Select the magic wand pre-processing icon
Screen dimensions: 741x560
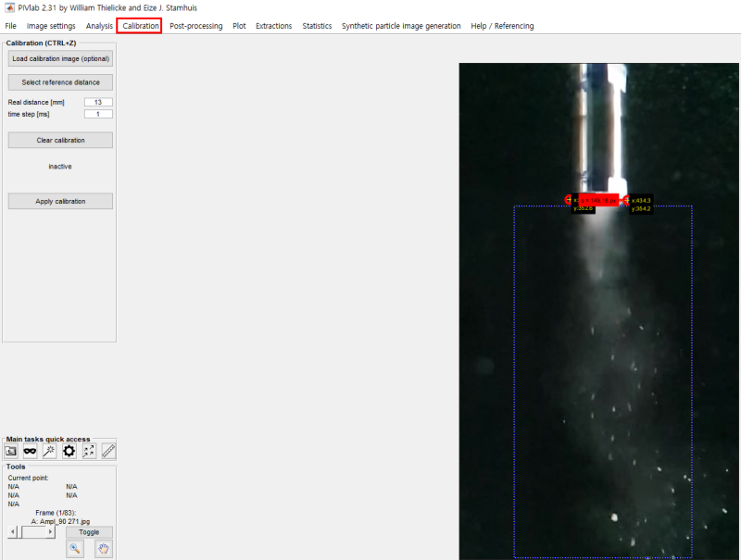pyautogui.click(x=49, y=452)
